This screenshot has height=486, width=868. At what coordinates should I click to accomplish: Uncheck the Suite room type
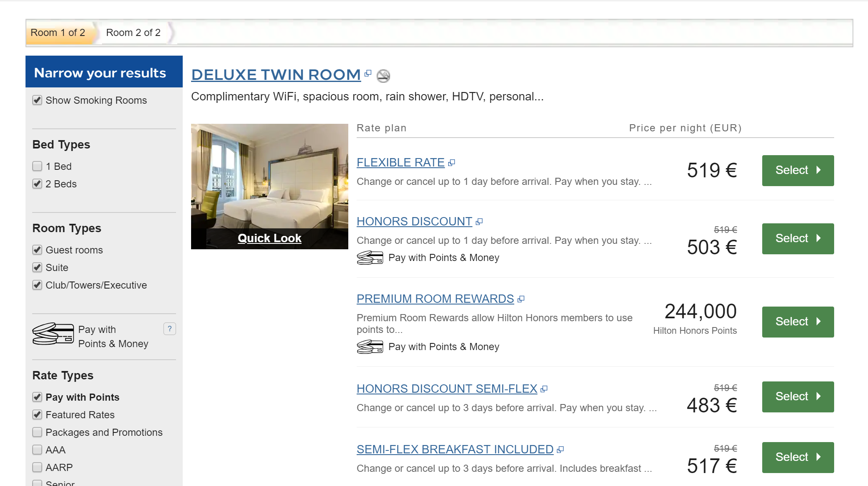37,268
